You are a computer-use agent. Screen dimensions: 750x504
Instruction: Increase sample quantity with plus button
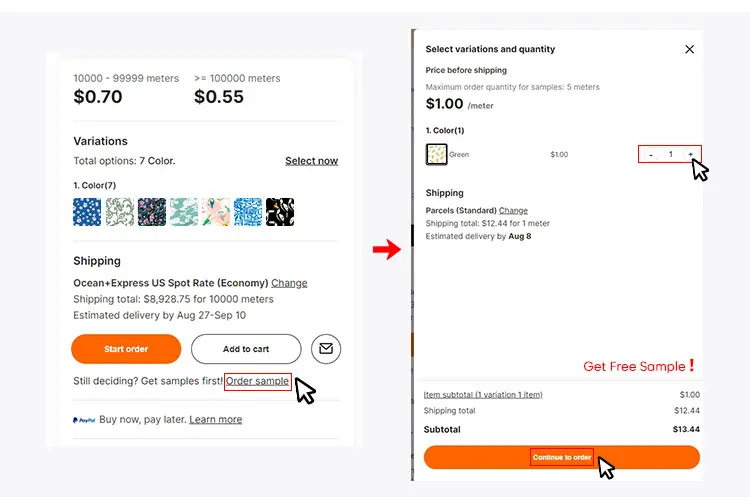[690, 154]
